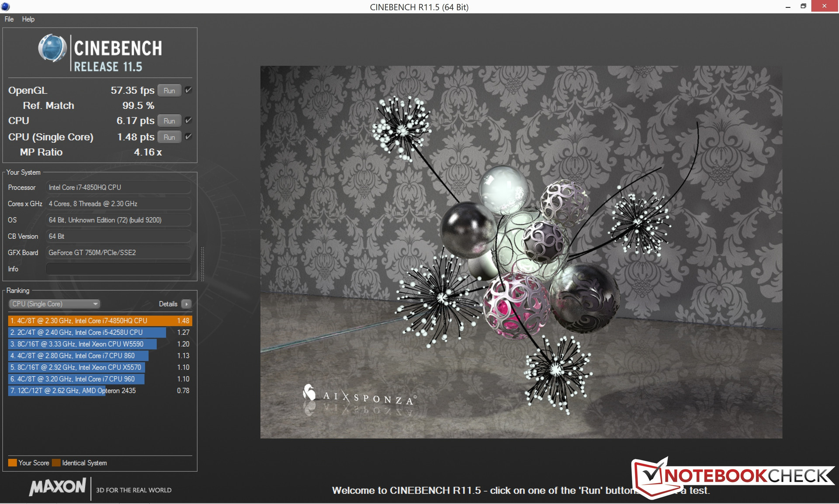
Task: Run the OpenGL benchmark
Action: (x=169, y=90)
